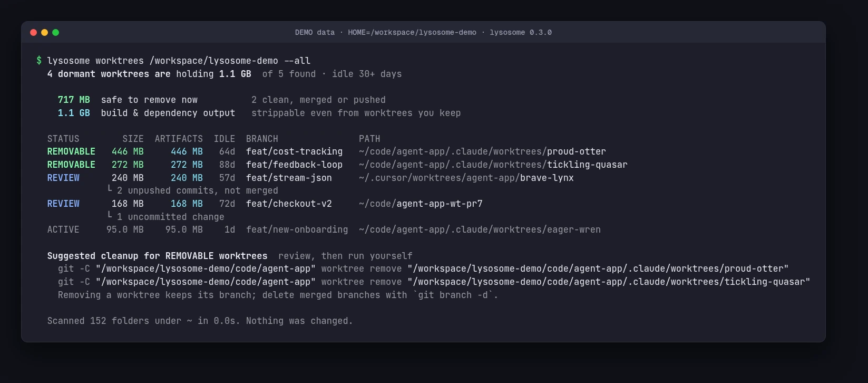Click the red close window button
868x383 pixels.
click(33, 33)
